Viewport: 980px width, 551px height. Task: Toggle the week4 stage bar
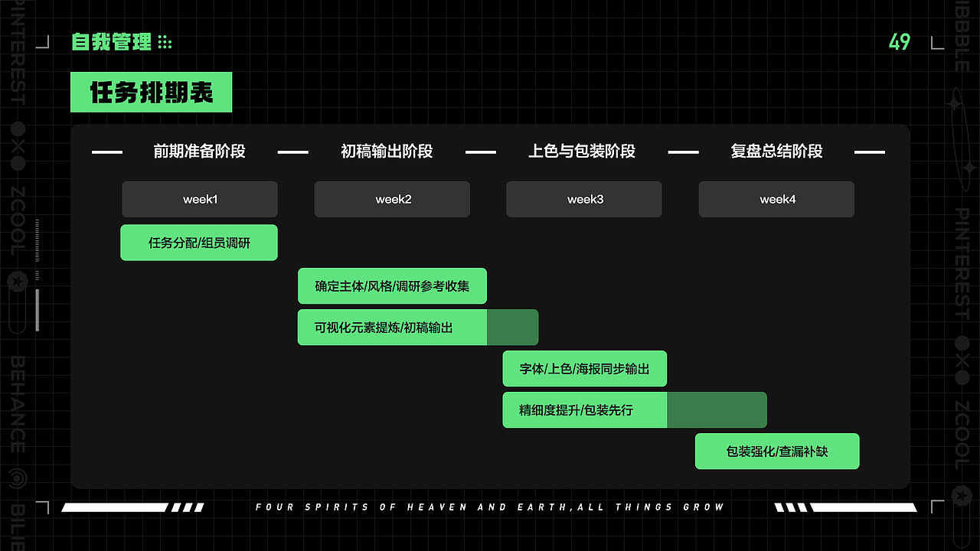click(776, 199)
